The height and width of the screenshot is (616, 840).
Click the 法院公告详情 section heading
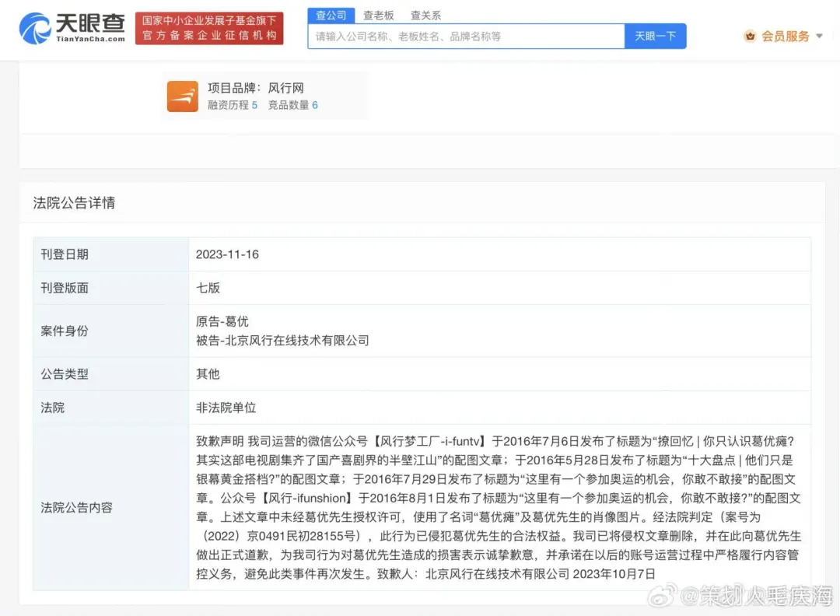point(74,203)
